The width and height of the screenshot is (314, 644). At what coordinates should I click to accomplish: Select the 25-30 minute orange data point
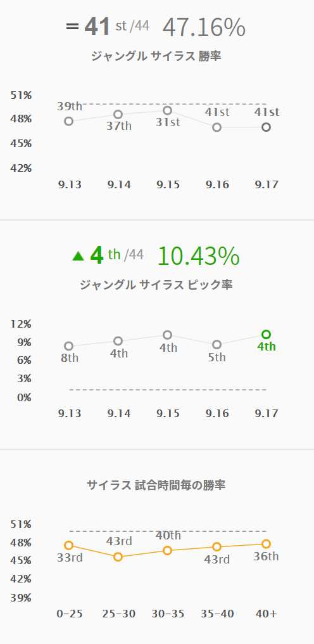tap(118, 557)
